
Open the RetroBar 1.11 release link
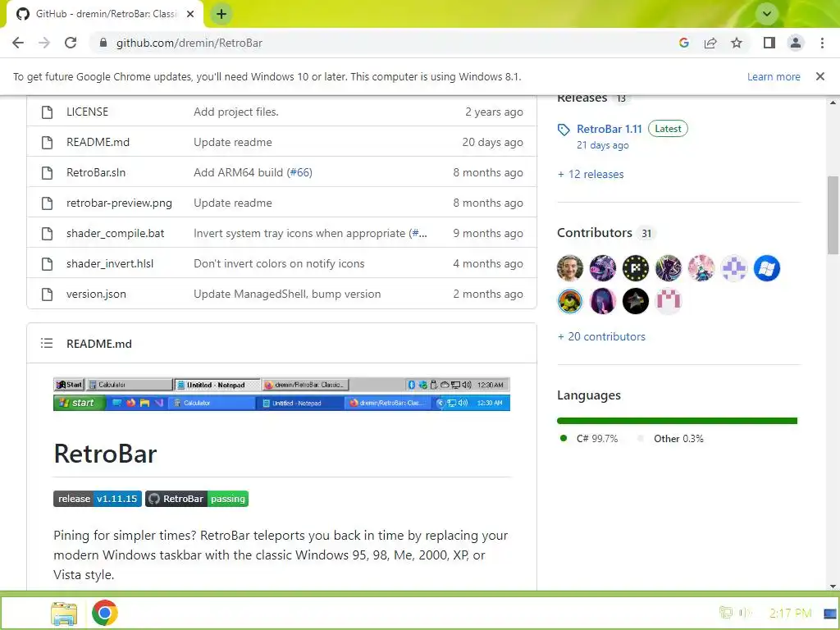[609, 129]
